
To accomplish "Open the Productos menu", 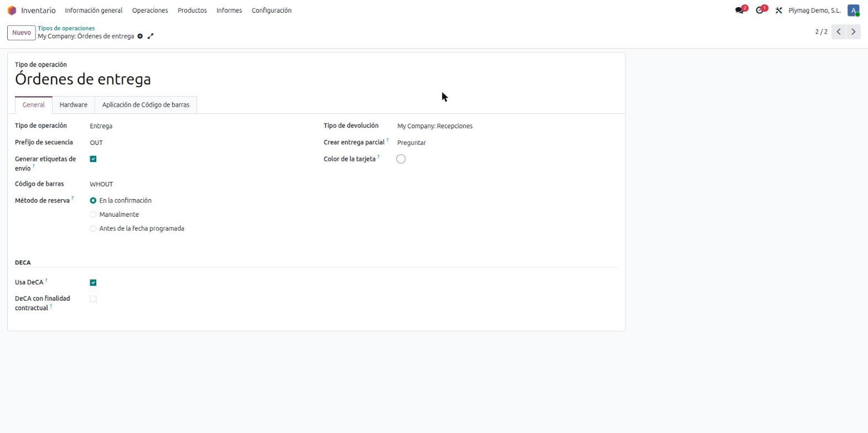I will point(192,11).
